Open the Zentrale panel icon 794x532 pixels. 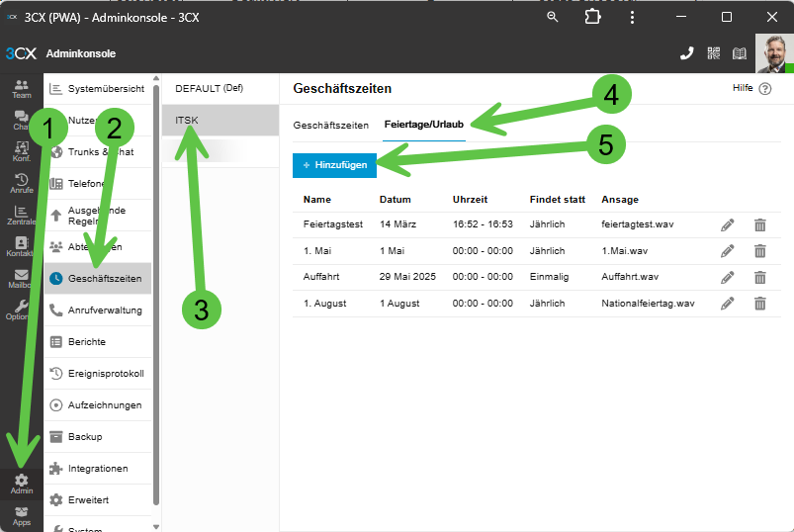(22, 216)
